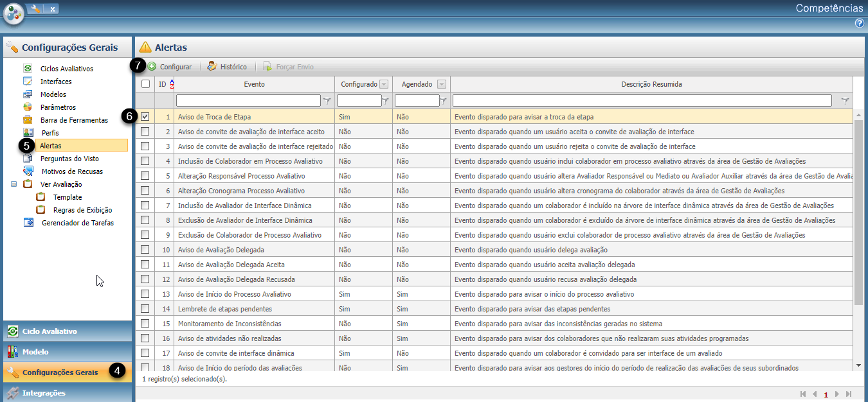Sort by the ID column sort icon

(171, 84)
